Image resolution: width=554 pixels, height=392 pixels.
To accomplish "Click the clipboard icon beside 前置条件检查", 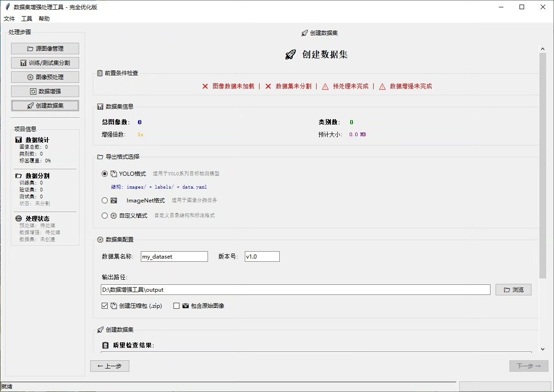I will (x=100, y=73).
